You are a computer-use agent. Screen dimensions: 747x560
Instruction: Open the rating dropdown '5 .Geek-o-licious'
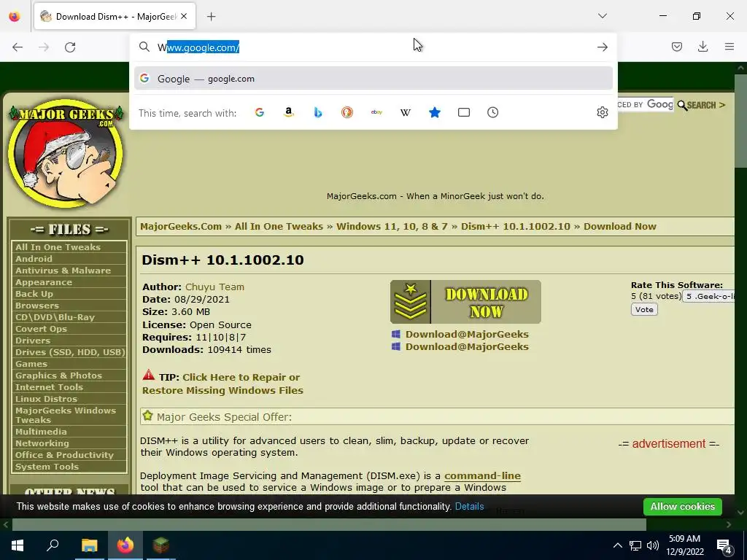(709, 296)
